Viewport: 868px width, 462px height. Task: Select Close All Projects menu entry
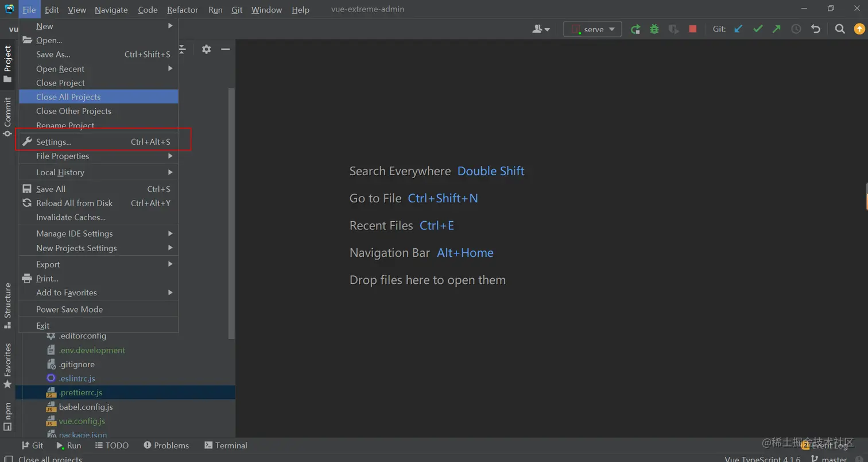[x=99, y=97]
